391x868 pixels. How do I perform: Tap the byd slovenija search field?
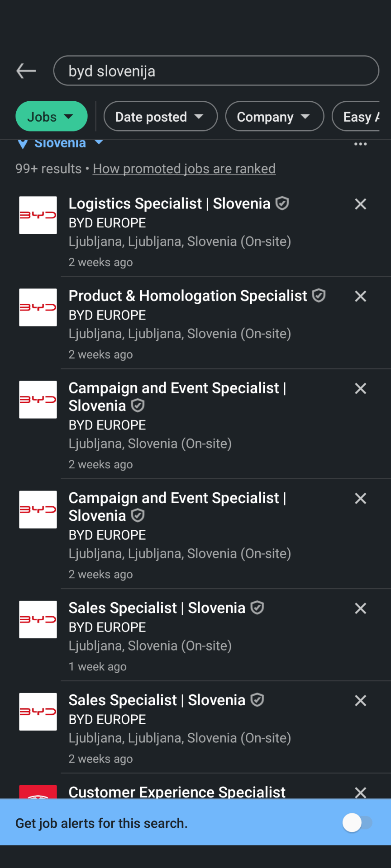click(x=216, y=71)
